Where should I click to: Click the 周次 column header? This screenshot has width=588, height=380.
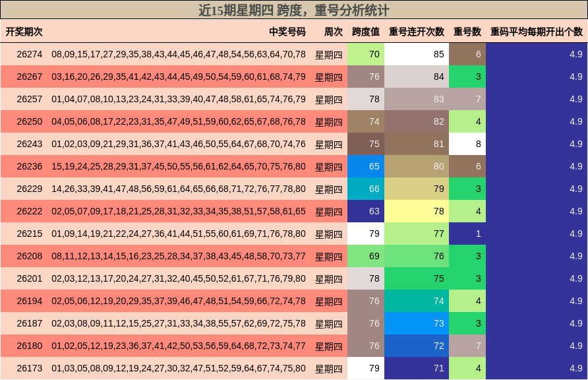(x=334, y=32)
